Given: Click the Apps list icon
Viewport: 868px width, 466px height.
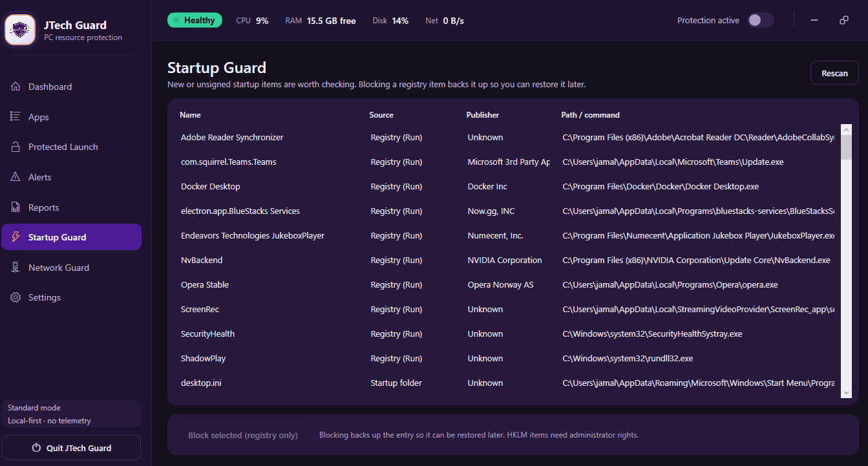Looking at the screenshot, I should click(16, 116).
